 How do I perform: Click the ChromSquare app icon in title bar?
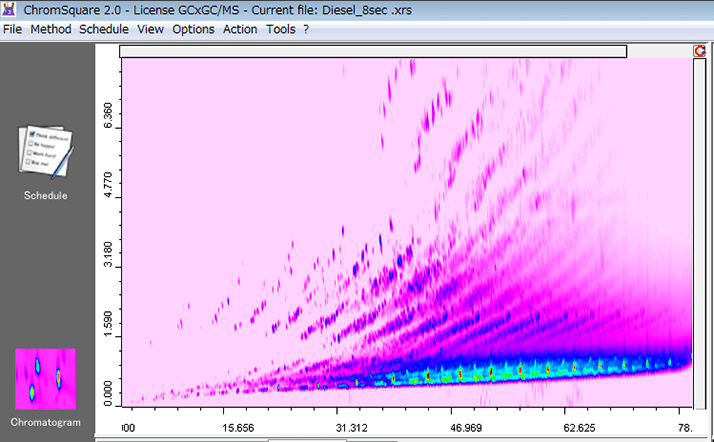10,10
